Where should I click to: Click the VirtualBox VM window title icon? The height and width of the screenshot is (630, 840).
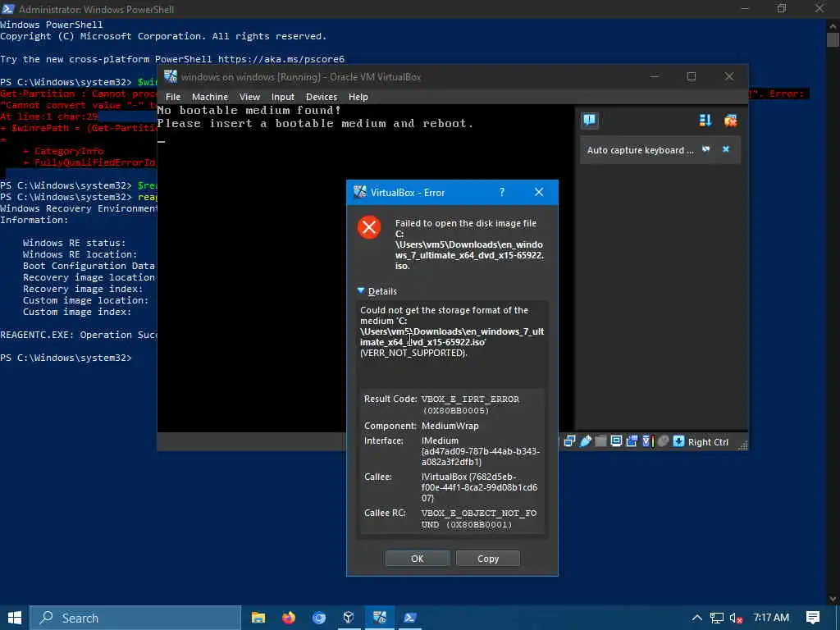click(171, 76)
